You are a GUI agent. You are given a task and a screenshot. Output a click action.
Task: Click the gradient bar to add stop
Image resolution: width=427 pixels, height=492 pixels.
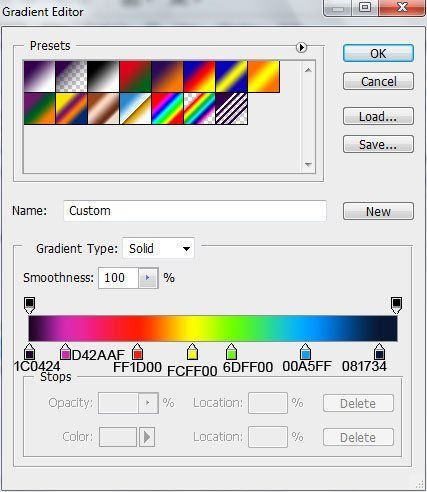[x=213, y=328]
